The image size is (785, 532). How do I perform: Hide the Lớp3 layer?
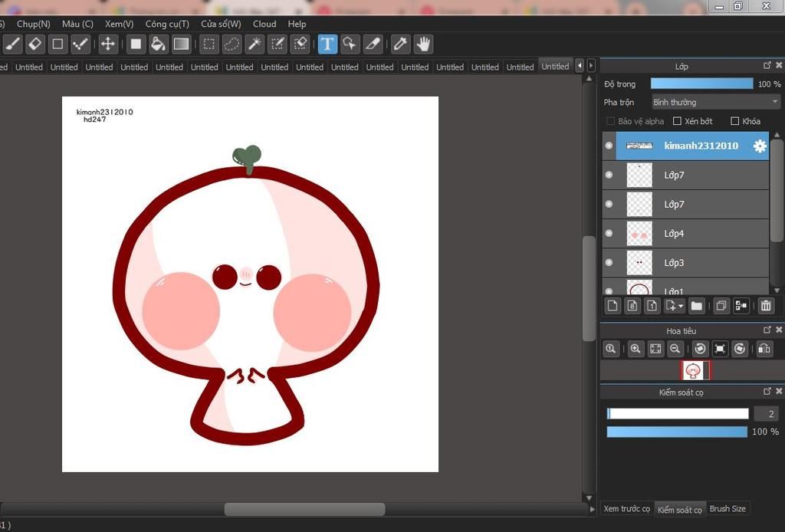[x=609, y=262]
